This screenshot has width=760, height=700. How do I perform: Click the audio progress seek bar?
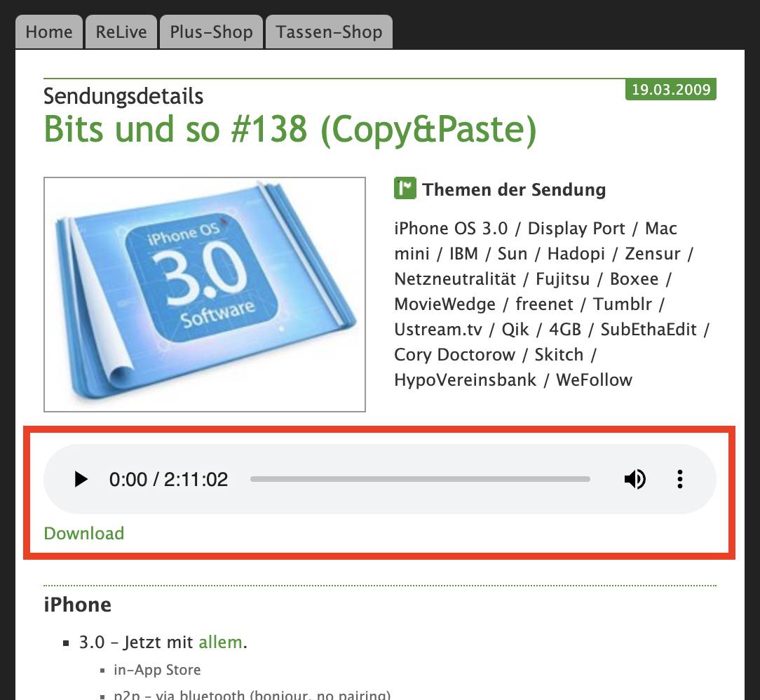tap(420, 479)
